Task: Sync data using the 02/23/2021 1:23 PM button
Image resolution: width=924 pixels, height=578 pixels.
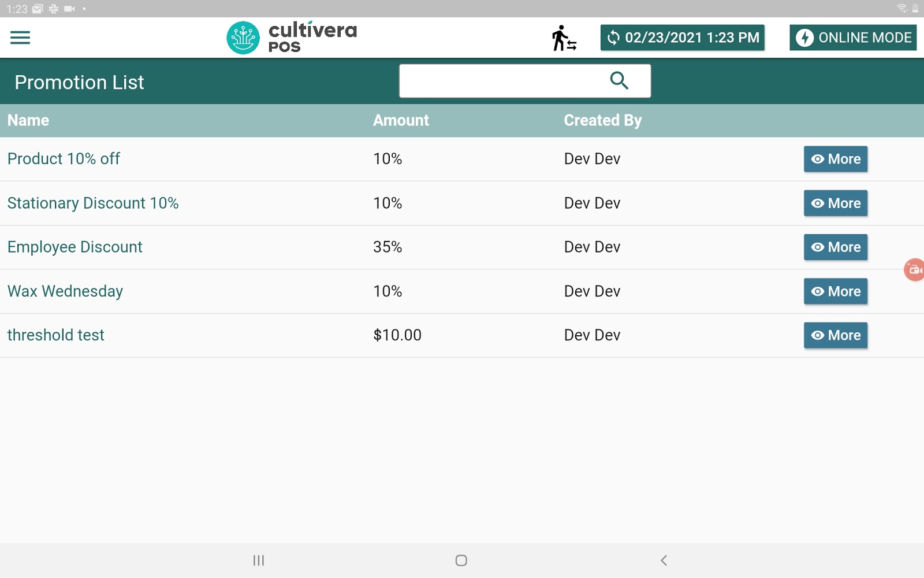Action: 683,38
